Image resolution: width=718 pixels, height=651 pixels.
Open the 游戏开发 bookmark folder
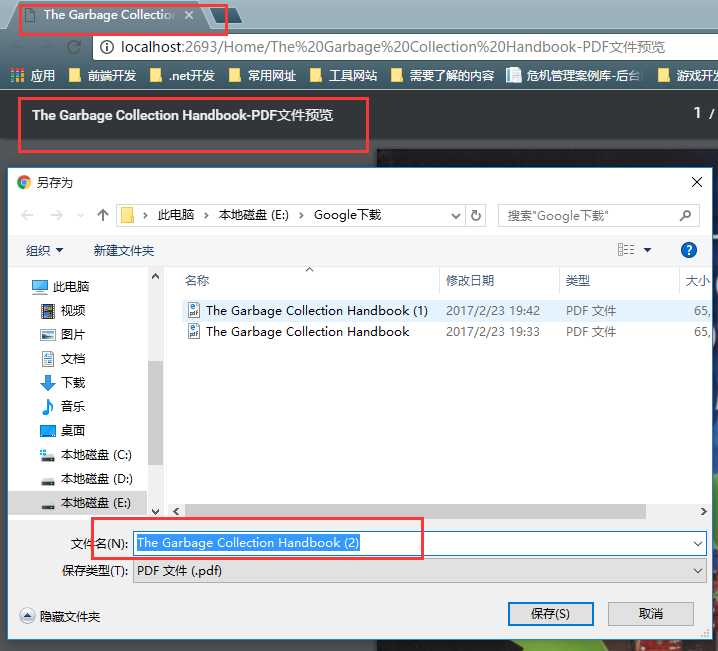tap(687, 75)
